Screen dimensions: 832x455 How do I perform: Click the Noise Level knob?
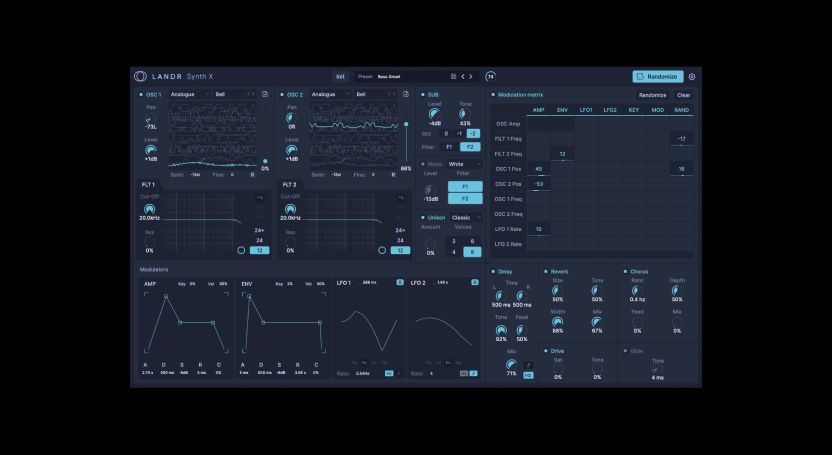point(430,190)
